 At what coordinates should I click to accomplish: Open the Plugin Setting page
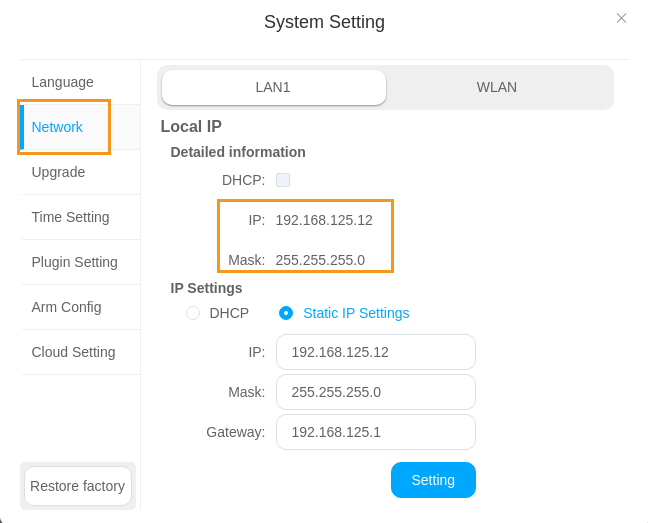74,262
